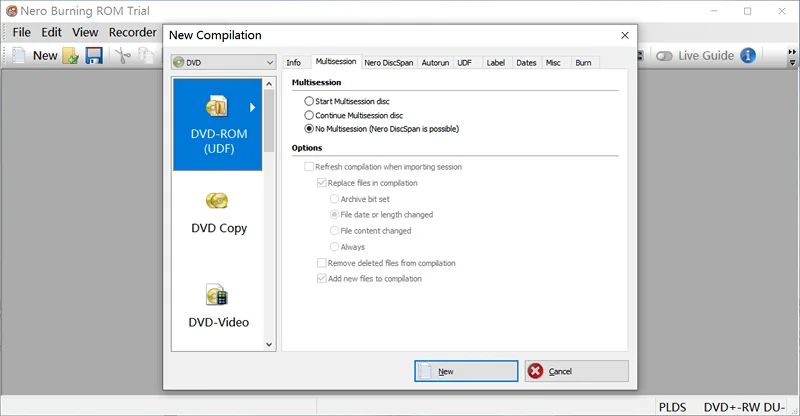
Task: Open the Recorder menu
Action: tap(133, 32)
